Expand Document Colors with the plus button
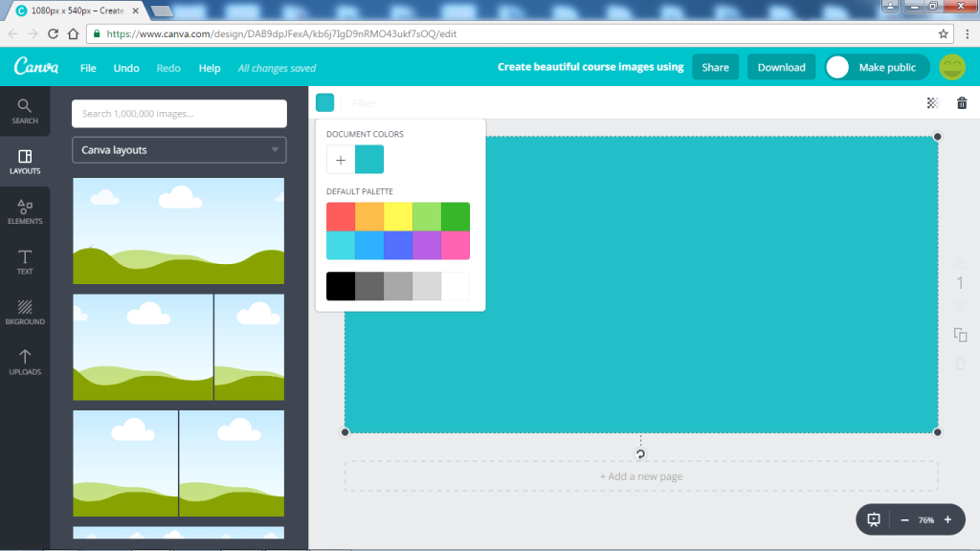Image resolution: width=980 pixels, height=551 pixels. click(340, 159)
